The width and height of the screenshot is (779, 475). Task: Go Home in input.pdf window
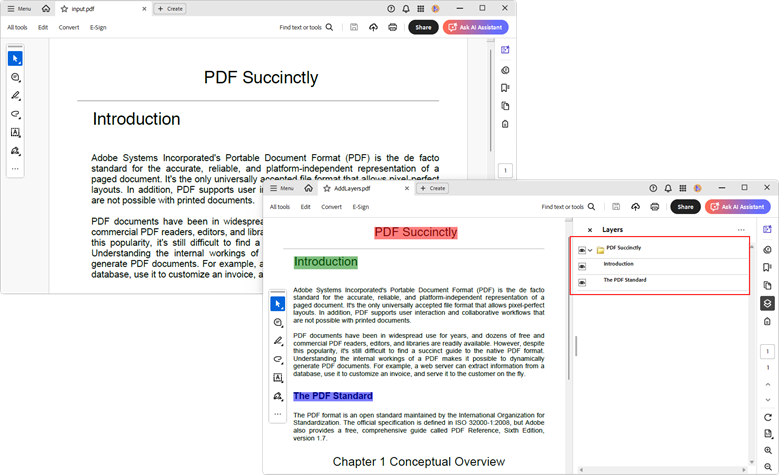pyautogui.click(x=46, y=9)
